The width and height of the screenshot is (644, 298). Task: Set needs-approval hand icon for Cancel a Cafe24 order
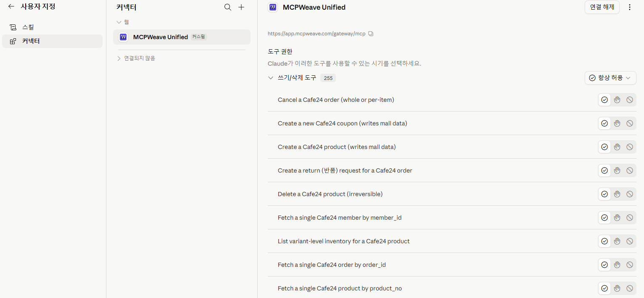pyautogui.click(x=617, y=100)
